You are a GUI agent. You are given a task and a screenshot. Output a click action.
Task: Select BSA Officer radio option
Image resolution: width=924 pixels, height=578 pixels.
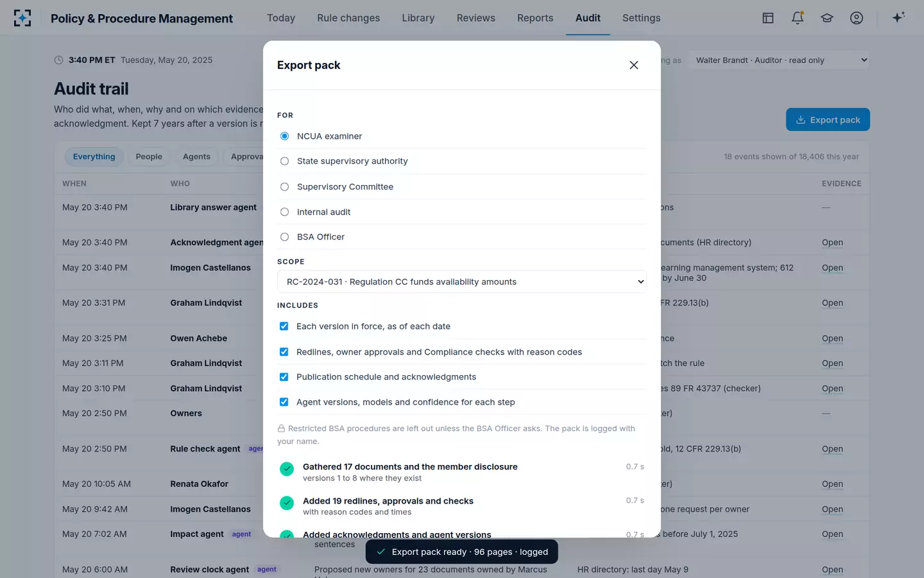[284, 237]
